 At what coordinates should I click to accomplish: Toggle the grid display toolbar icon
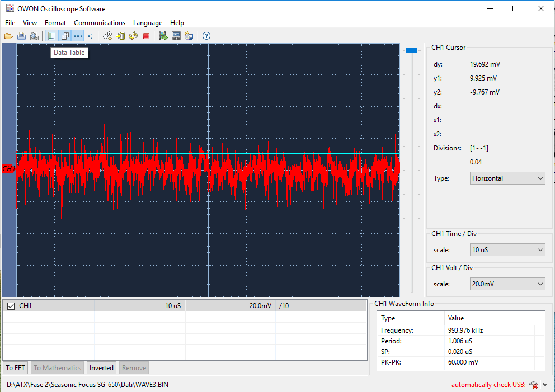click(x=65, y=36)
